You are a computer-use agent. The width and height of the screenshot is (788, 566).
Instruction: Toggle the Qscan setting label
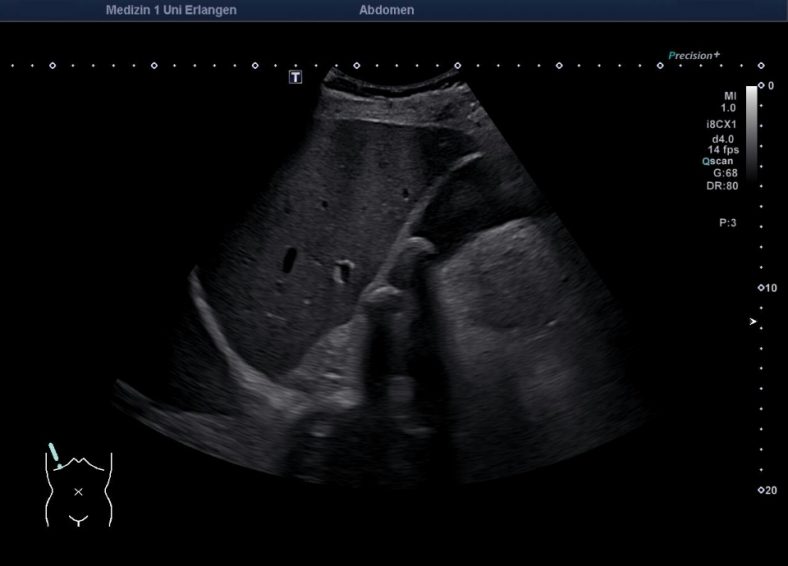point(719,160)
